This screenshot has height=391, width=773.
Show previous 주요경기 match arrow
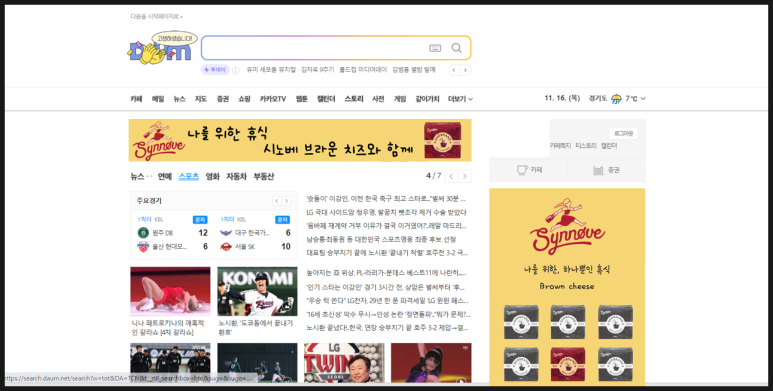(277, 201)
